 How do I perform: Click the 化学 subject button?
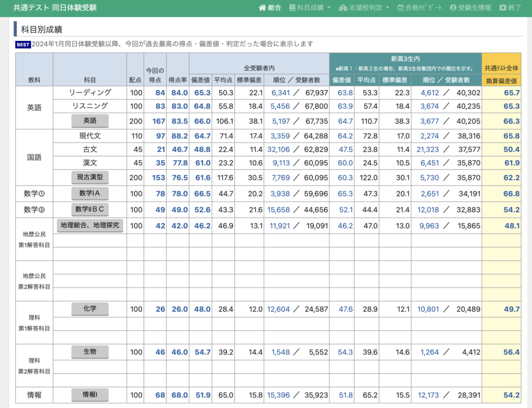[90, 309]
